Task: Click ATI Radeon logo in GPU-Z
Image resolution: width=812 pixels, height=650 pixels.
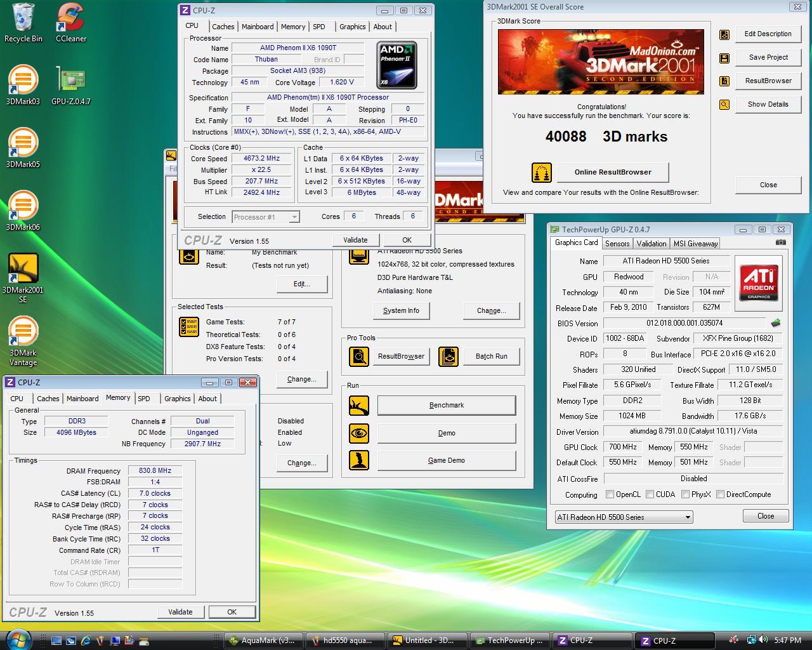Action: click(759, 283)
